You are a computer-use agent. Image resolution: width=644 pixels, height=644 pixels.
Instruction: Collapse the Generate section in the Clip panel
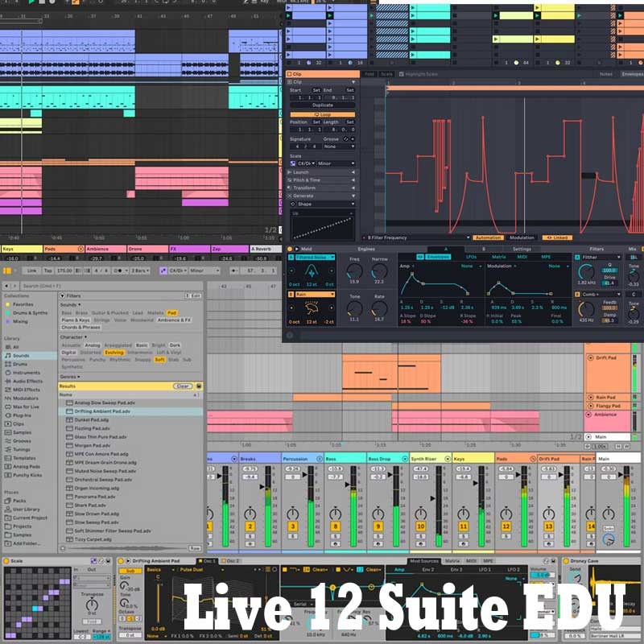[353, 196]
